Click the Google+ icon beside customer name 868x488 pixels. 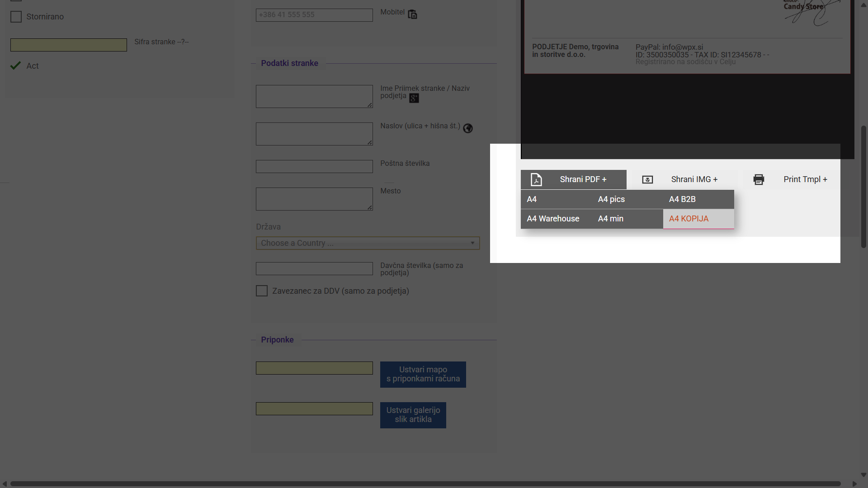click(414, 98)
